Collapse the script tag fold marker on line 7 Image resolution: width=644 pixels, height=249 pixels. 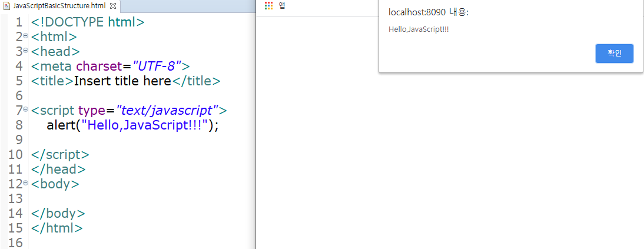click(25, 109)
